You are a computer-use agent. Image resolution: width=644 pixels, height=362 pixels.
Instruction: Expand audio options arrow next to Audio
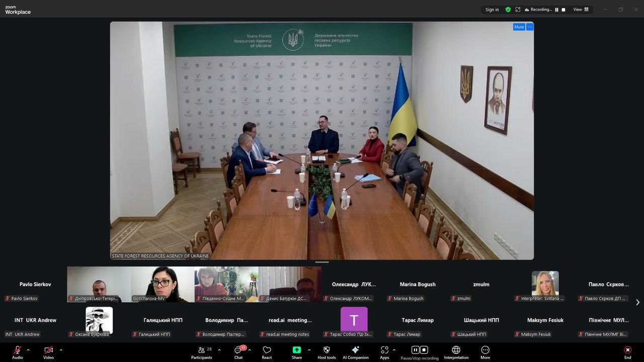[28, 350]
